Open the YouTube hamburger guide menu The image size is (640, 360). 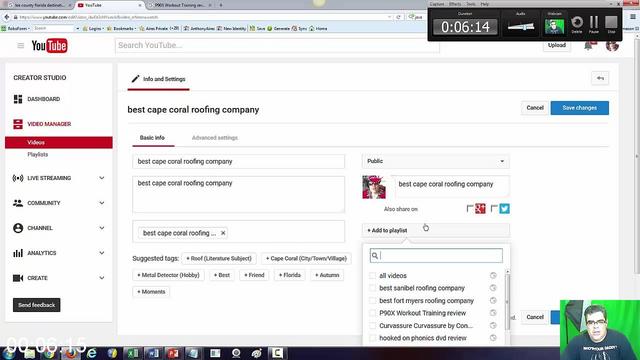[x=20, y=46]
